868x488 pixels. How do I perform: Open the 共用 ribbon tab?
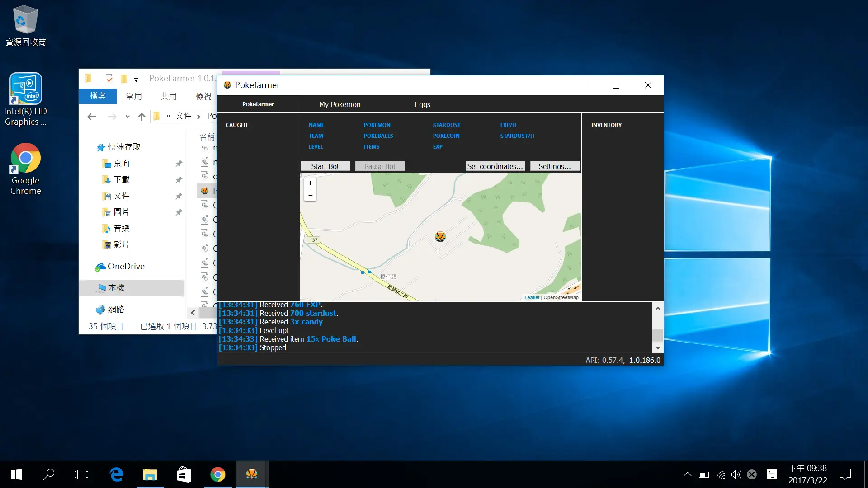(169, 96)
